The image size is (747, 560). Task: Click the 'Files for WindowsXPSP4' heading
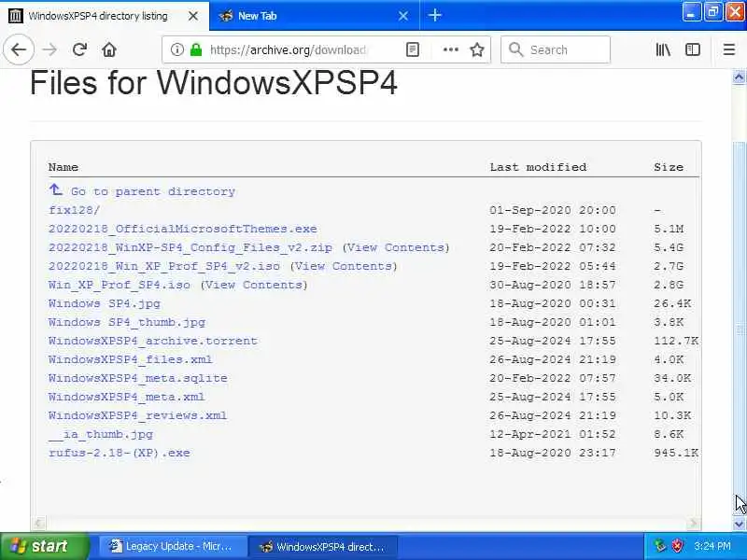[214, 83]
